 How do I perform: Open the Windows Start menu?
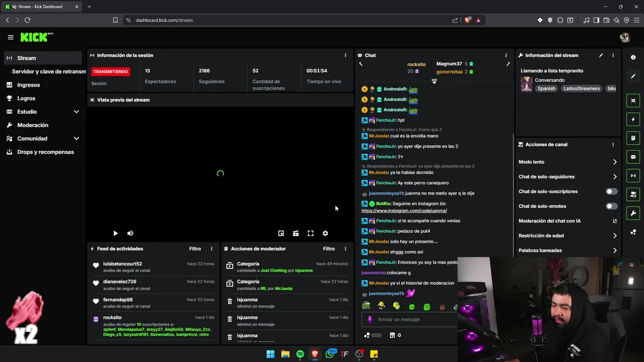[270, 354]
